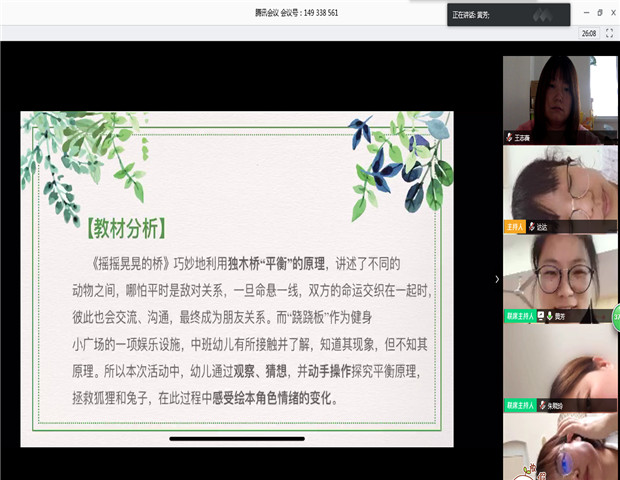620x480 pixels.
Task: Click the 正在讲话 speaker indicator box
Action: click(508, 15)
